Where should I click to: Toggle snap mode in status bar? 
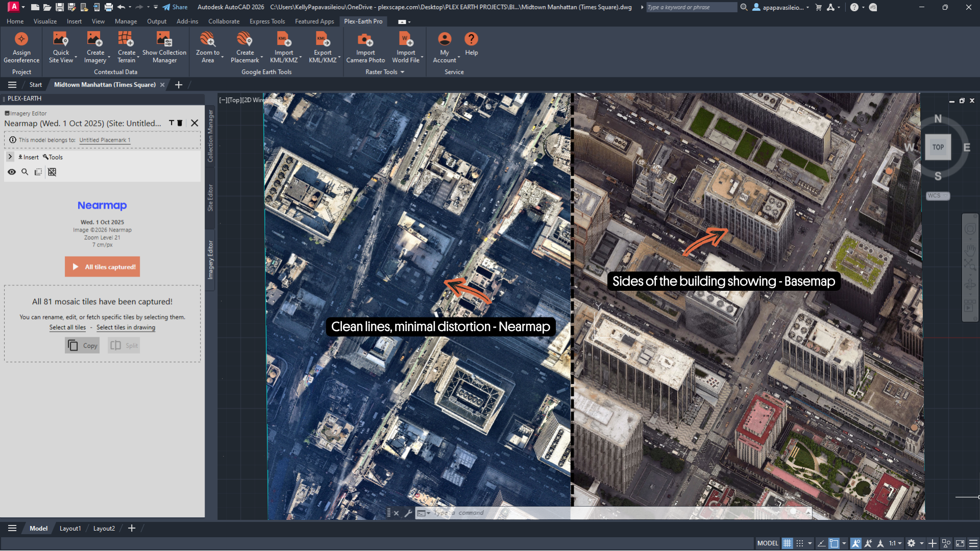coord(800,543)
